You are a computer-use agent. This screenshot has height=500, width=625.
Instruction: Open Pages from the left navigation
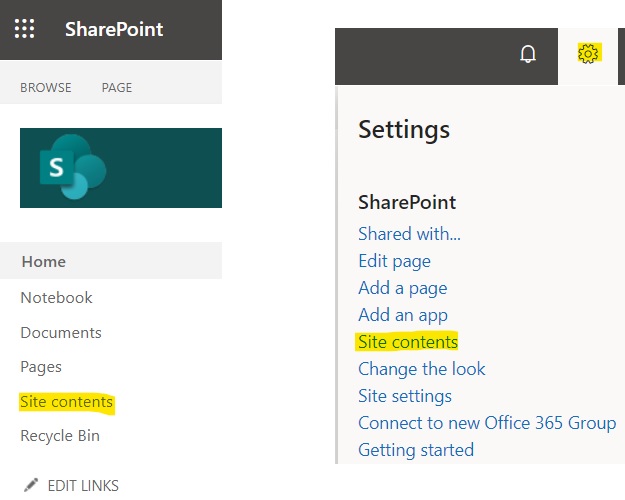click(41, 367)
